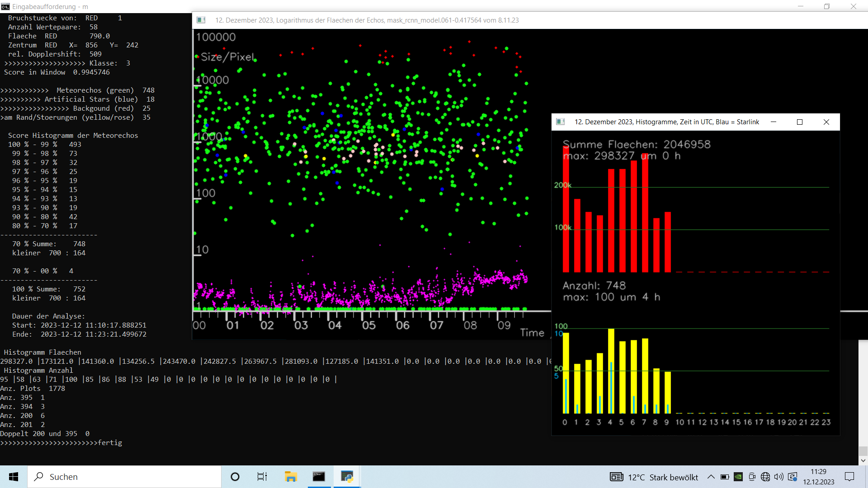
Task: Check the battery status tray icon
Action: pos(725,477)
